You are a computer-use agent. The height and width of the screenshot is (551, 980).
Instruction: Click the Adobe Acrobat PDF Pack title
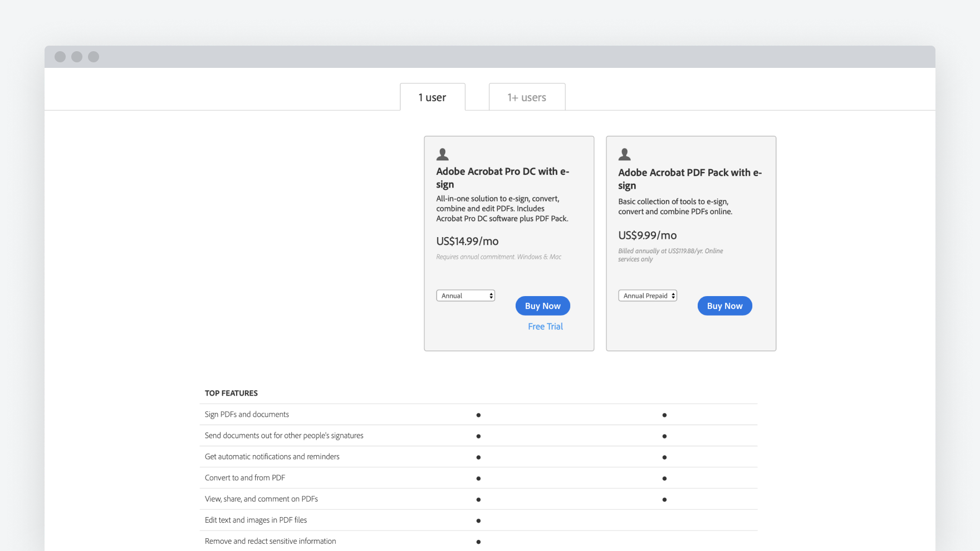click(689, 179)
